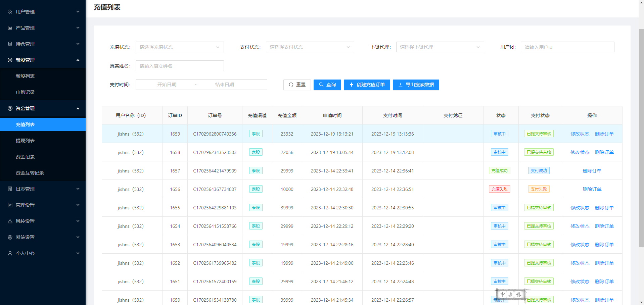
Task: Click the blue search query button
Action: click(327, 85)
